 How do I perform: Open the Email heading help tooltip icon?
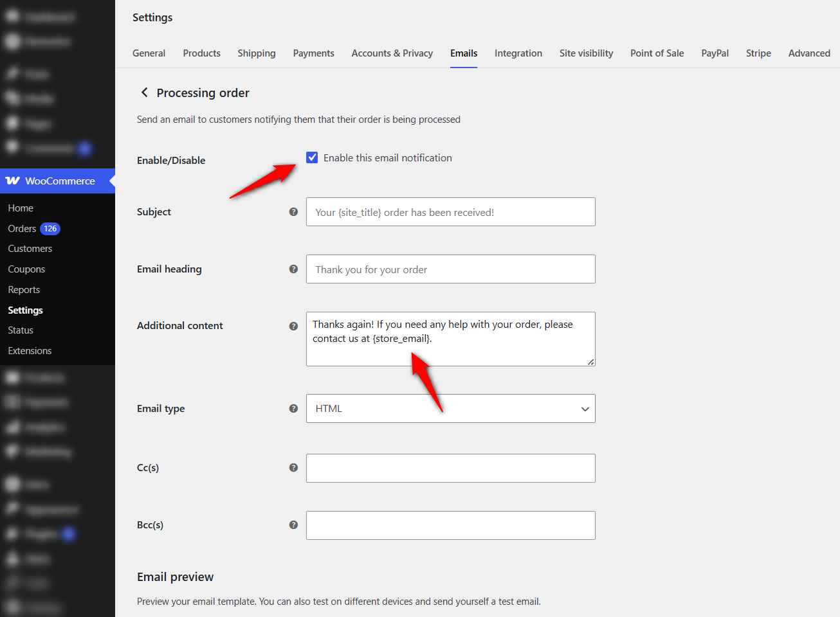(293, 269)
